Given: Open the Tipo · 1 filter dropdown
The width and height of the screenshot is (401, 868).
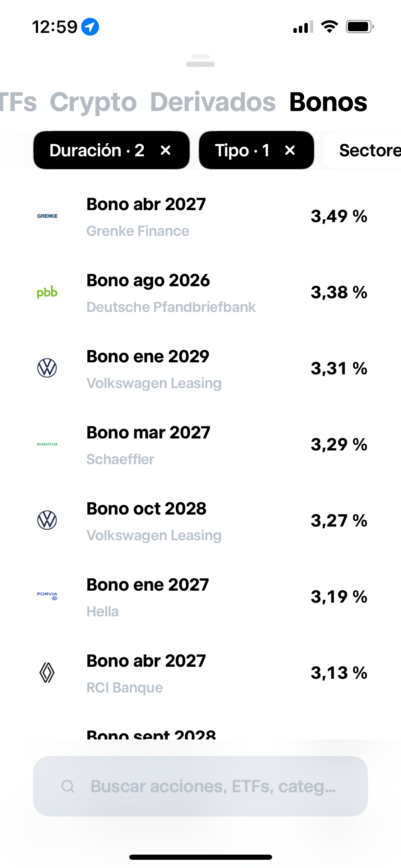Looking at the screenshot, I should (x=242, y=150).
